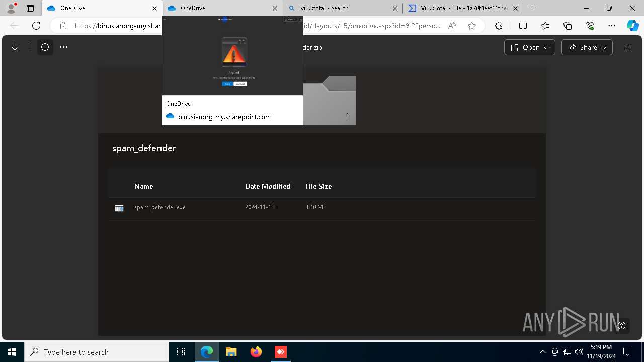Click binusianorg-my.sharepoint.com in tab preview

pyautogui.click(x=224, y=117)
